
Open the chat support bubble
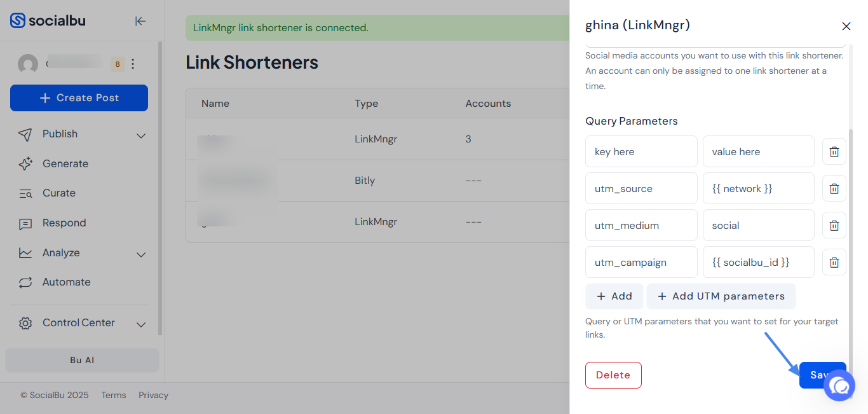[x=839, y=385]
